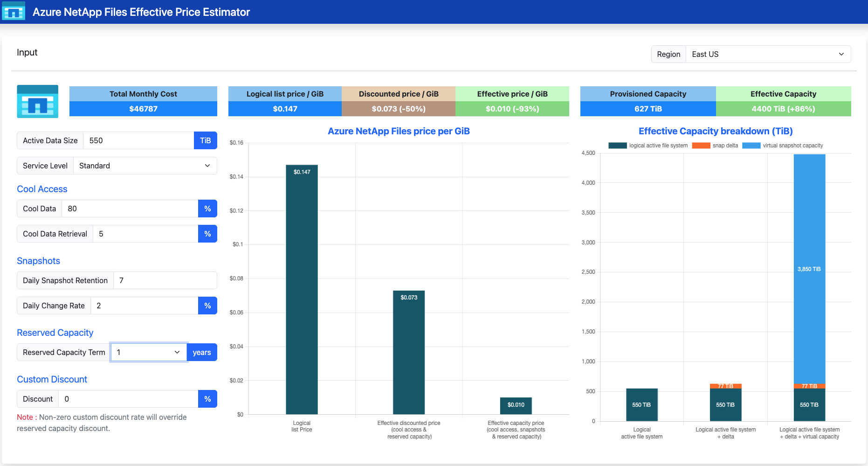
Task: Click the Effective price value $0.010 (-93%)
Action: [x=512, y=109]
